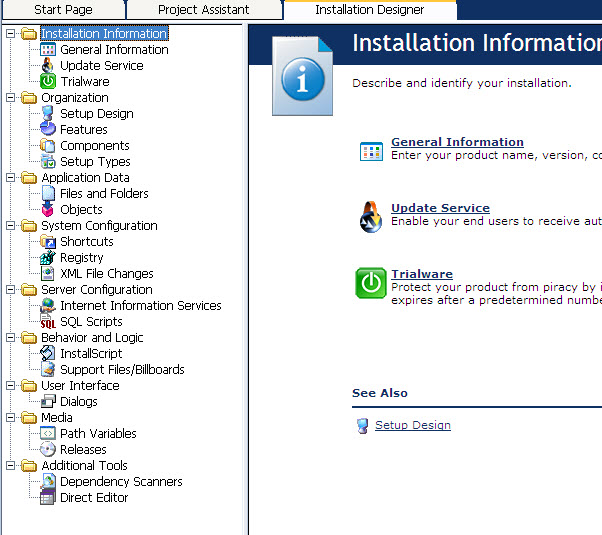Image resolution: width=602 pixels, height=535 pixels.
Task: Collapse the User Interface node
Action: click(x=11, y=386)
